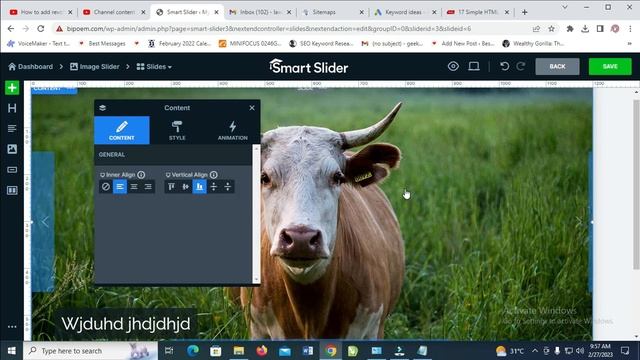Open more options at sidebar bottom
Image resolution: width=640 pixels, height=360 pixels.
coord(12,327)
